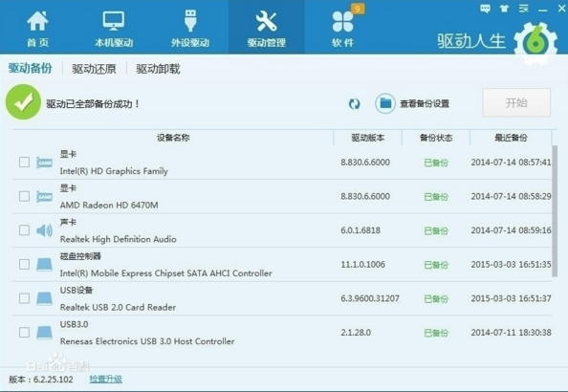Click the green success checkmark icon
The width and height of the screenshot is (568, 392).
23,102
